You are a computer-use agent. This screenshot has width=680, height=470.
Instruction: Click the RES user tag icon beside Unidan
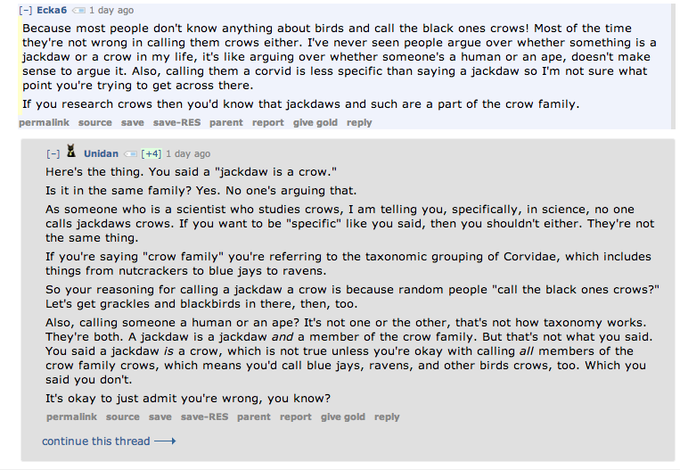pos(130,154)
